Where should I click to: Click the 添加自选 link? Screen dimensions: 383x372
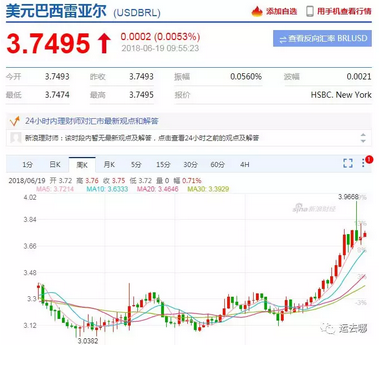tap(281, 11)
